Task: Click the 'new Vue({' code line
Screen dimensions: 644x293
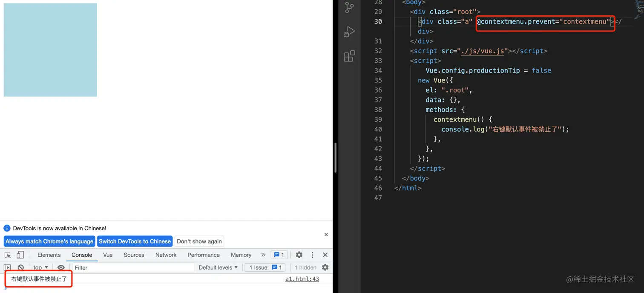Action: (x=435, y=80)
